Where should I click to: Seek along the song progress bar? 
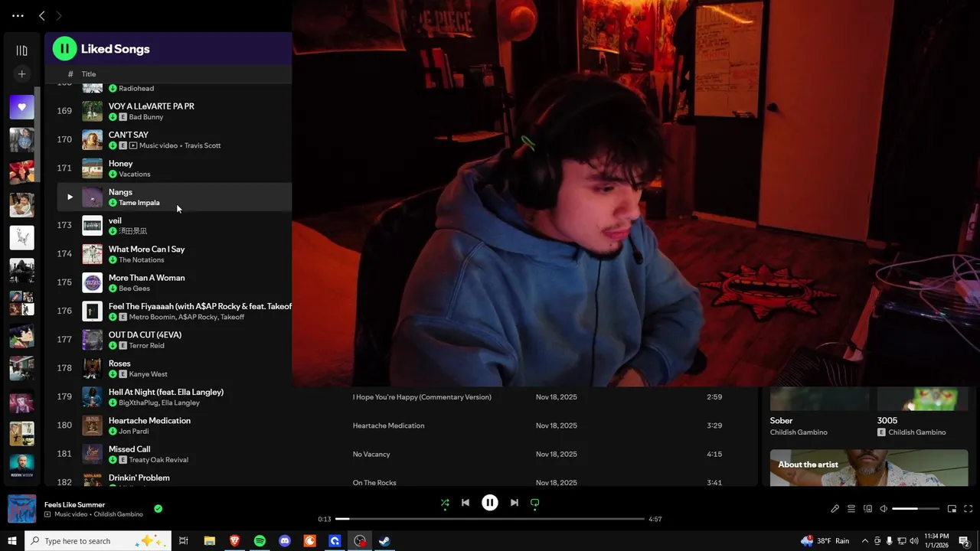[x=491, y=519]
